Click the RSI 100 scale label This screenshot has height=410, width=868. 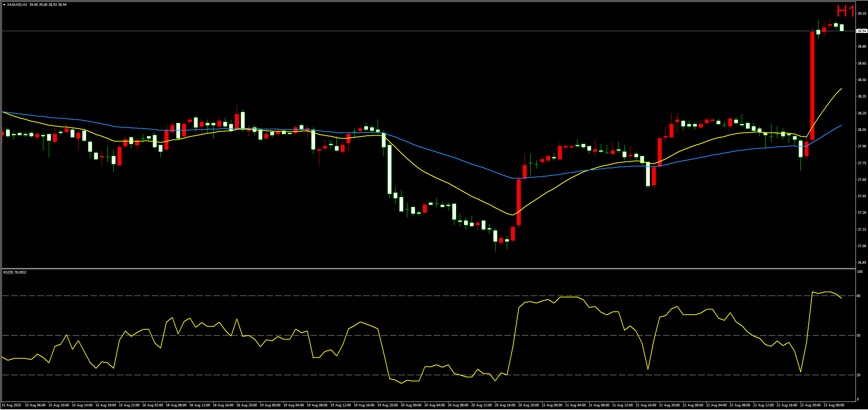tap(859, 272)
